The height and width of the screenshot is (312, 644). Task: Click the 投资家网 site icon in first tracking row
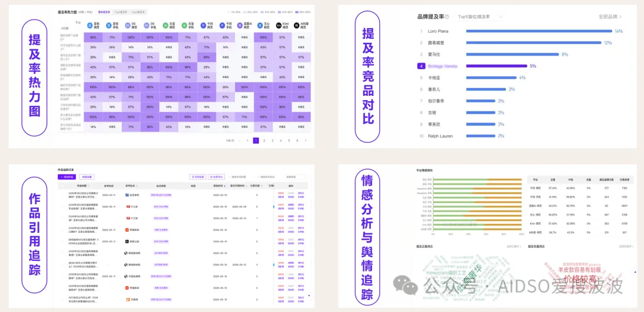(x=128, y=195)
